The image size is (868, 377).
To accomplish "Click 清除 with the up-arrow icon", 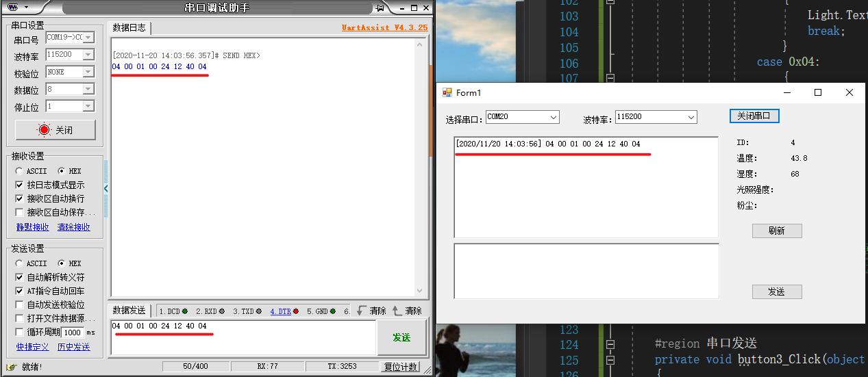I will click(x=407, y=311).
